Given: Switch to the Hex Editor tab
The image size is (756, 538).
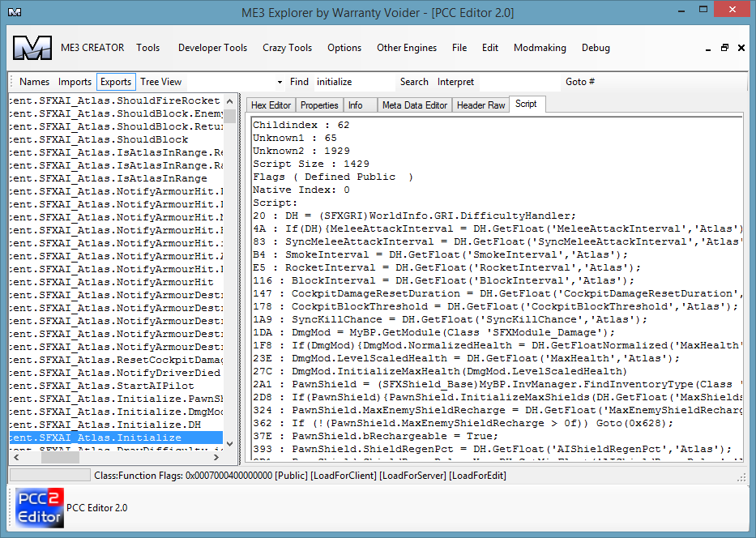Looking at the screenshot, I should coord(271,105).
